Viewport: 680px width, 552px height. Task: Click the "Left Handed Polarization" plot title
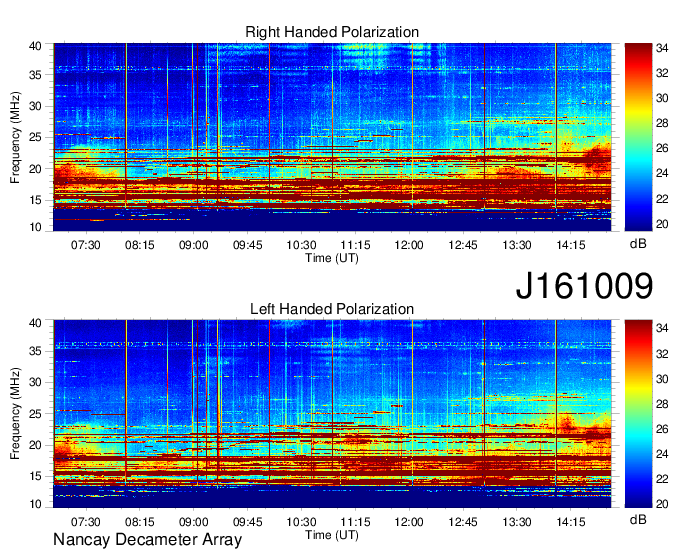(x=332, y=309)
